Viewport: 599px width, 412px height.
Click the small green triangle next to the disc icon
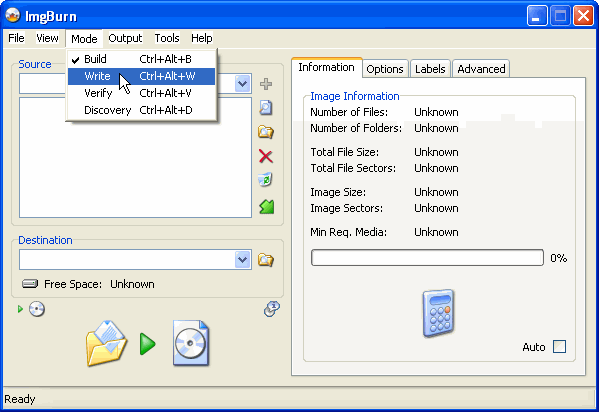(20, 309)
